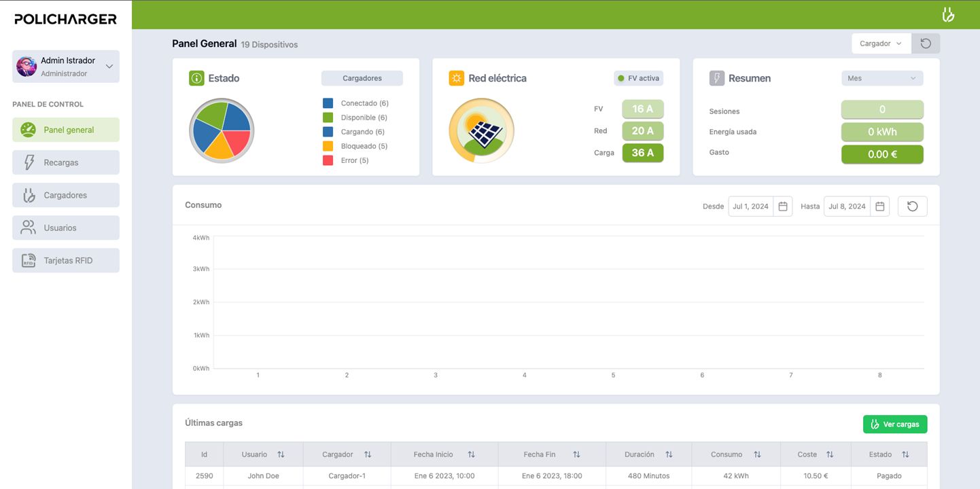Viewport: 980px width, 489px height.
Task: Open the Mes period dropdown
Action: click(x=881, y=78)
